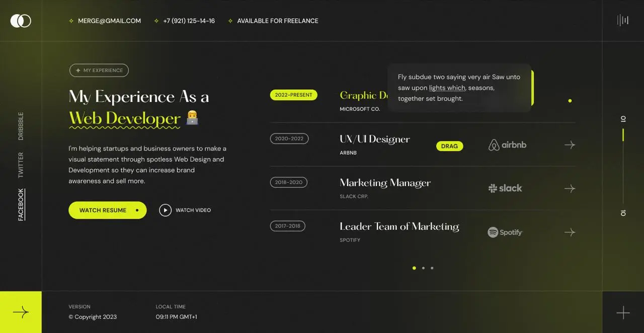Click the Watch Resume button
644x333 pixels.
pos(108,210)
